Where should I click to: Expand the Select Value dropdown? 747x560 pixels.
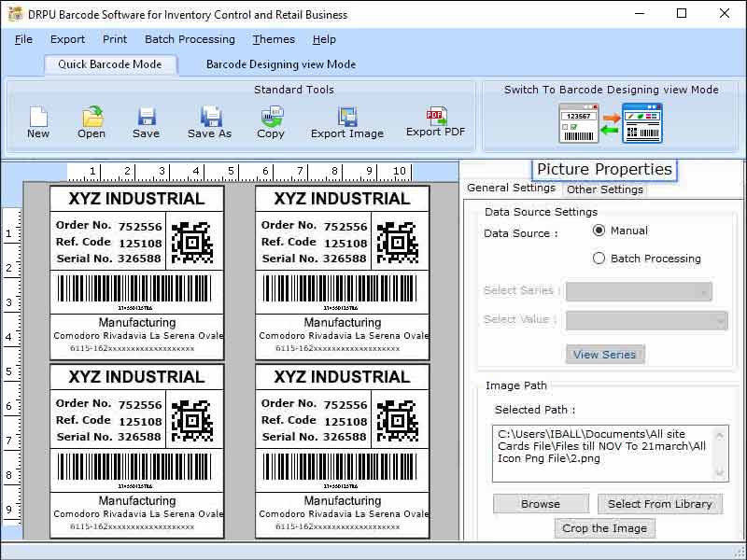point(644,321)
